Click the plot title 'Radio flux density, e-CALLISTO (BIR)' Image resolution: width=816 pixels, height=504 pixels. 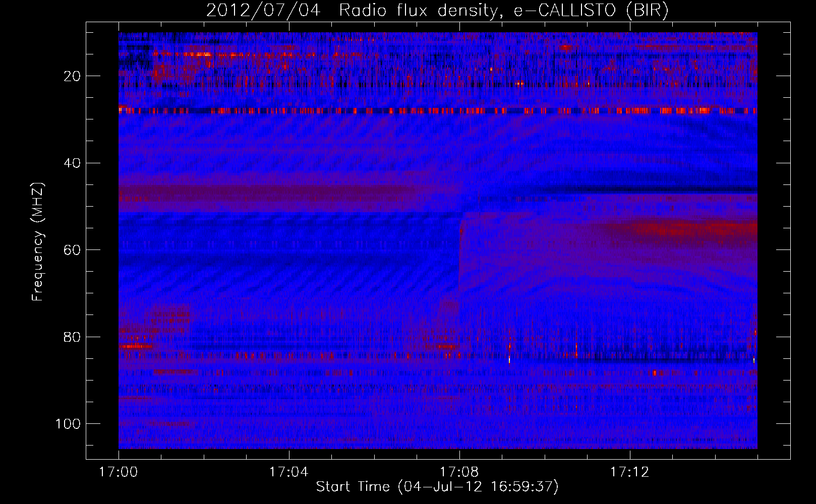(504, 11)
